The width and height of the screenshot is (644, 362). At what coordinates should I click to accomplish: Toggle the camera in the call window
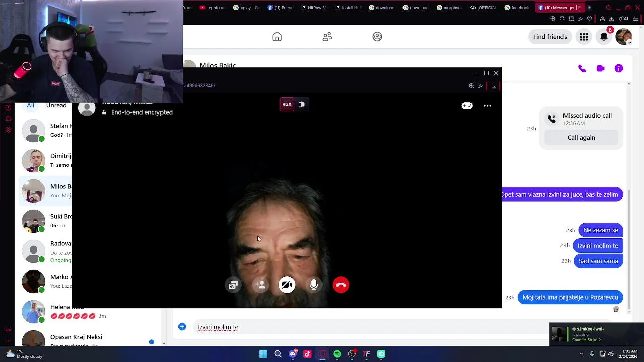[x=287, y=285]
